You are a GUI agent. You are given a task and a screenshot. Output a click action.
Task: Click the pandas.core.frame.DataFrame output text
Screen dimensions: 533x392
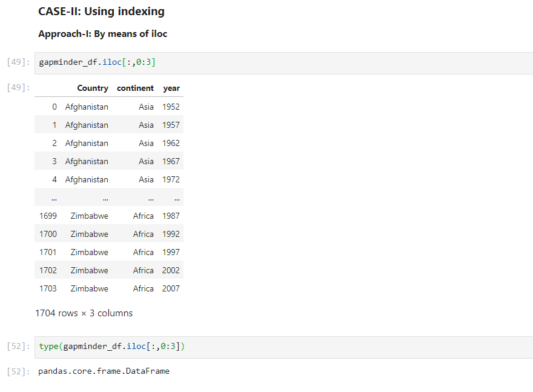[x=104, y=371]
